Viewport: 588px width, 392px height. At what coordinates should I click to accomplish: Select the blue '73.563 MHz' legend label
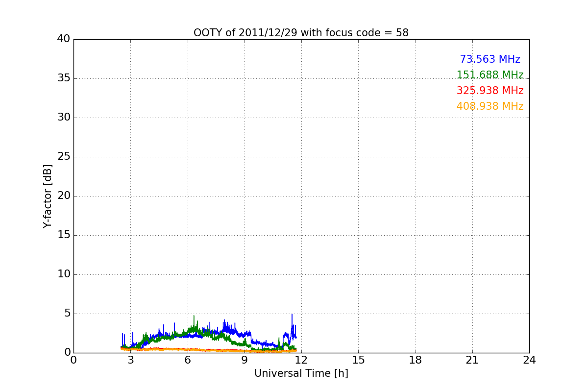pos(490,59)
